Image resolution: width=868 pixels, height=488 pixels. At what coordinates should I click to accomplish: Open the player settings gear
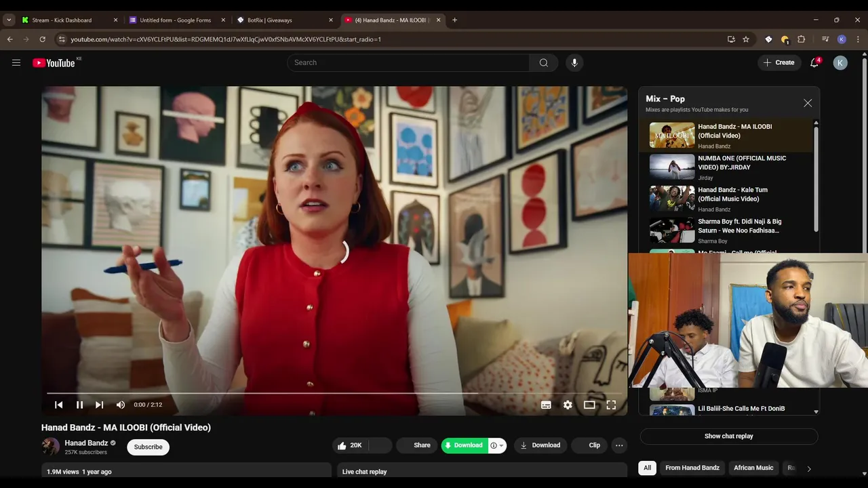(568, 405)
